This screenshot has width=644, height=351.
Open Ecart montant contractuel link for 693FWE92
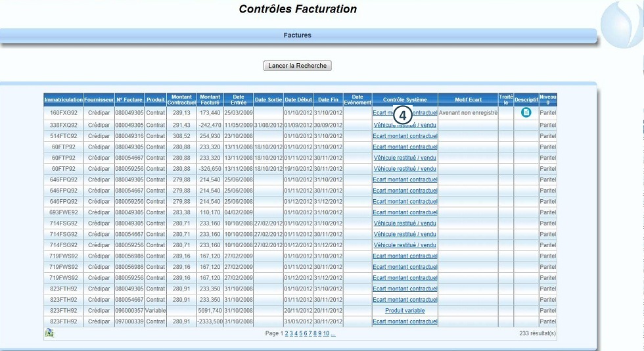tap(405, 212)
